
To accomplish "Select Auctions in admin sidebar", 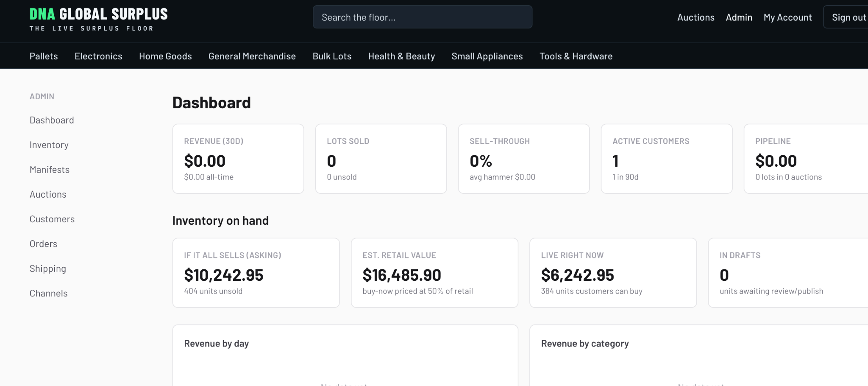I will pos(48,194).
